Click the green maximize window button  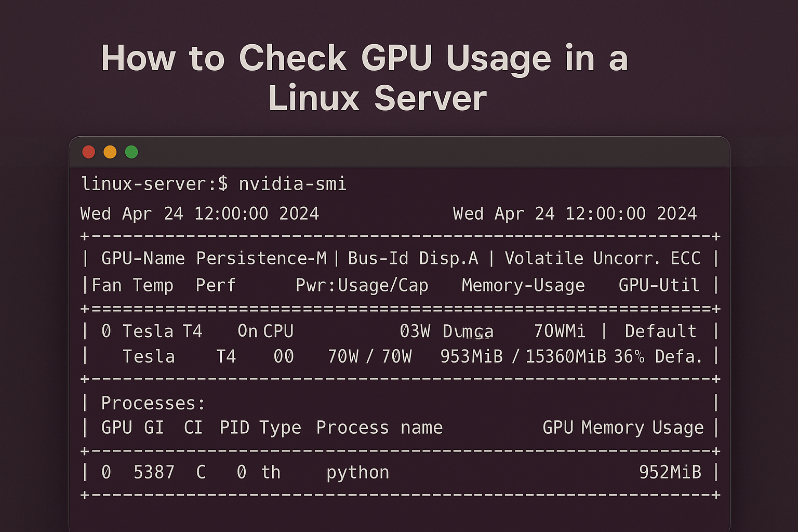click(131, 152)
